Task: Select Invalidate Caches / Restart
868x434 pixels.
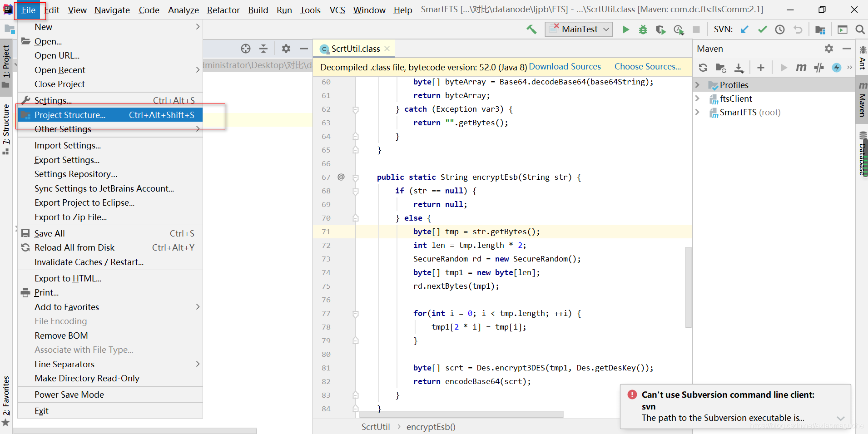Action: (x=110, y=262)
